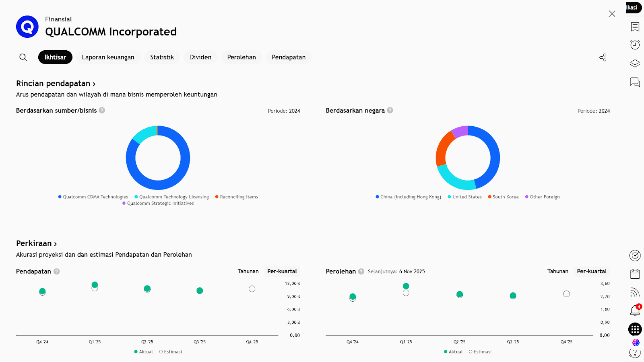
Task: Click the search magnifier icon
Action: coord(23,57)
